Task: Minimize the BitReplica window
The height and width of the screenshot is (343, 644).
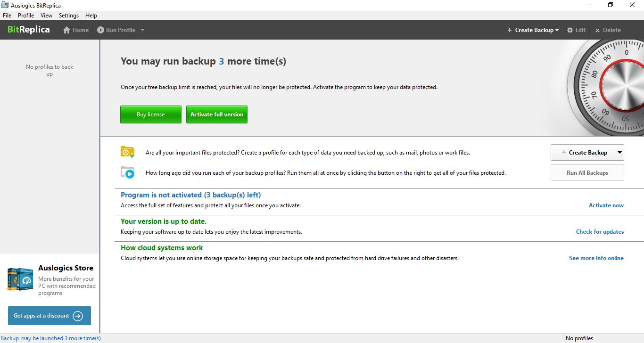Action: click(x=589, y=5)
